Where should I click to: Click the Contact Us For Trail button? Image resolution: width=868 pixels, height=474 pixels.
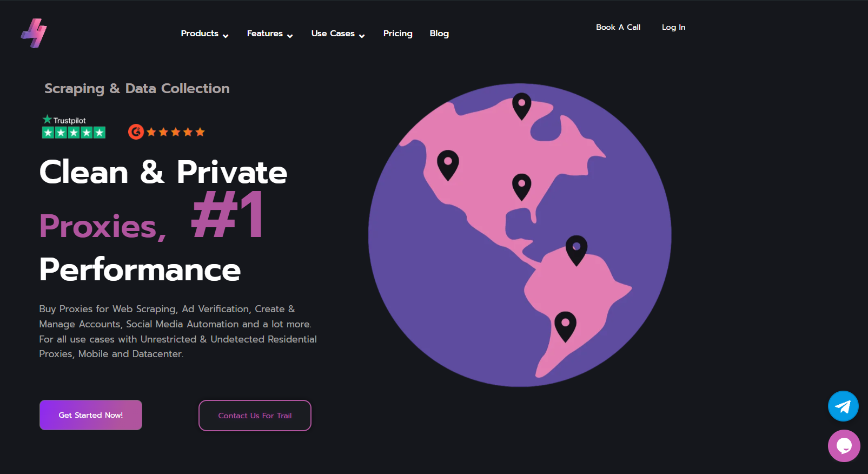[x=255, y=416]
